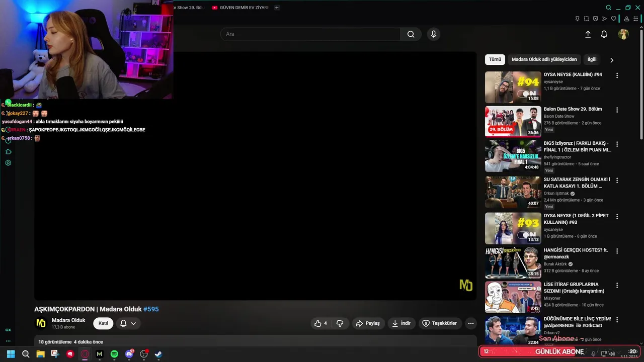Viewport: 644px width, 362px height.
Task: Open the upload/create arrow icon
Action: (x=588, y=34)
